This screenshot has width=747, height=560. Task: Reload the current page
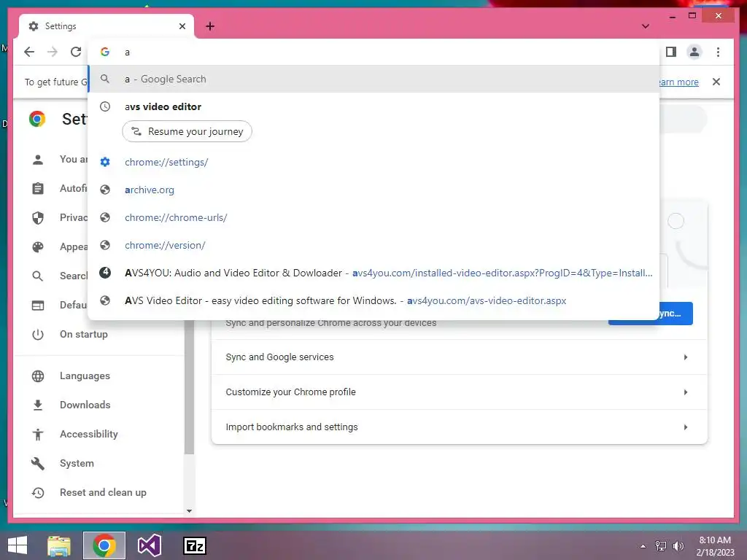76,52
